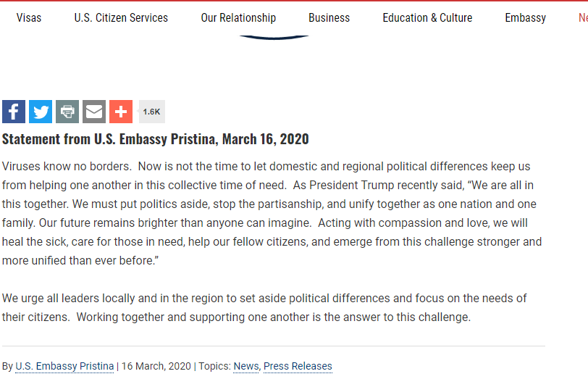Viewport: 588px width, 387px height.
Task: Open the Visas menu
Action: coord(29,17)
